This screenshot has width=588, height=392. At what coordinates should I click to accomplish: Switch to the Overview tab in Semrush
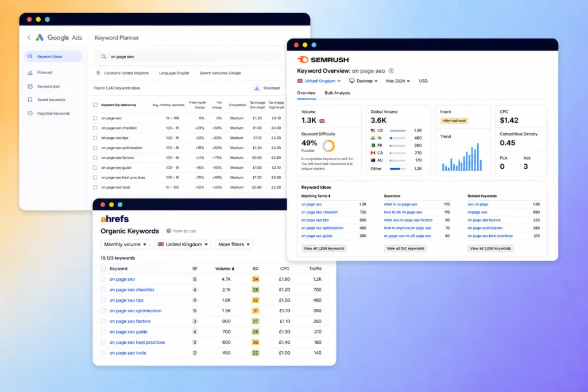pyautogui.click(x=307, y=93)
